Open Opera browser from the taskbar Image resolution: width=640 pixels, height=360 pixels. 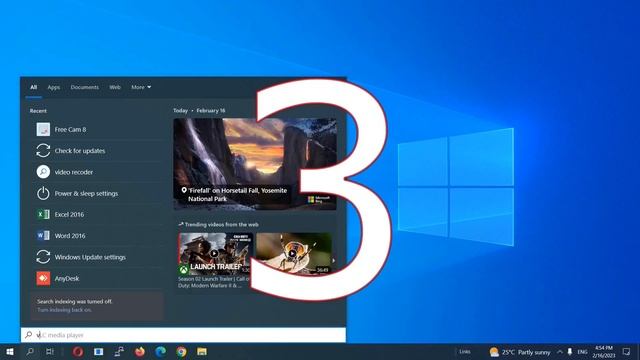(78, 351)
